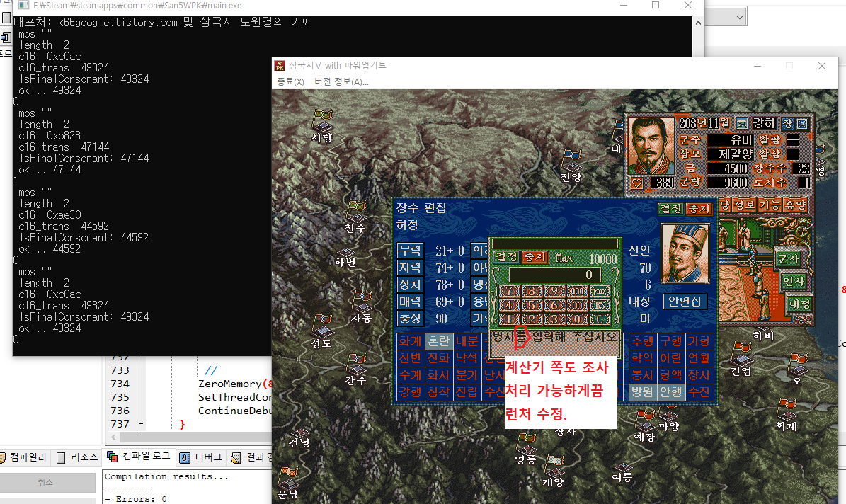Viewport: 846px width, 504px height.
Task: Toggle the 내분 skill cell
Action: [x=467, y=341]
